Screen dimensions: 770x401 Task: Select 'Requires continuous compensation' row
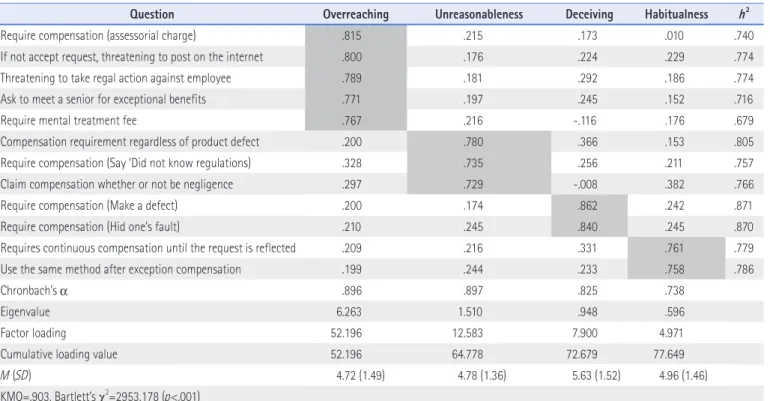click(x=382, y=248)
